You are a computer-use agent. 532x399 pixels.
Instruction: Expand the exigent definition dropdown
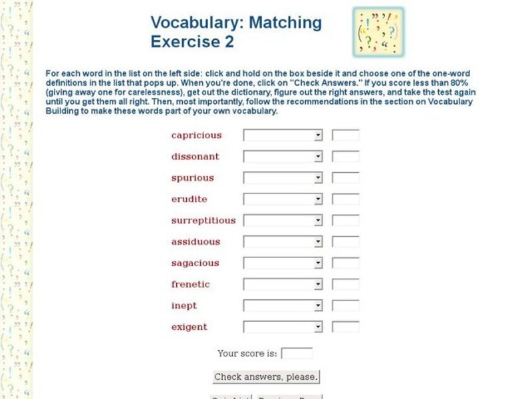[x=283, y=327]
